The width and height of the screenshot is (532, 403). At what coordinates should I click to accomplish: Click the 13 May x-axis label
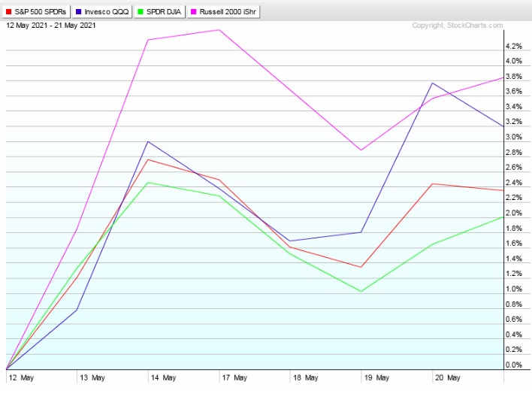(92, 377)
